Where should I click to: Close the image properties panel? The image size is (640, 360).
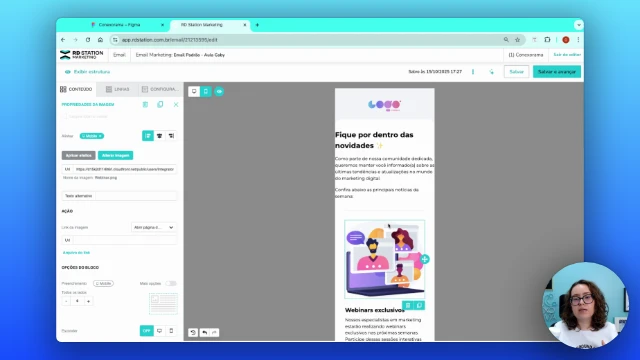[176, 104]
